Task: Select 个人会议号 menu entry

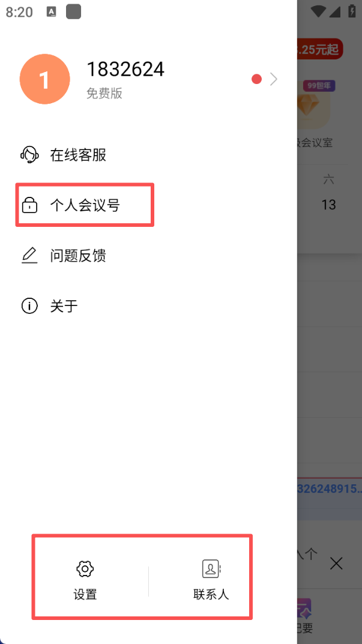Action: (x=85, y=205)
